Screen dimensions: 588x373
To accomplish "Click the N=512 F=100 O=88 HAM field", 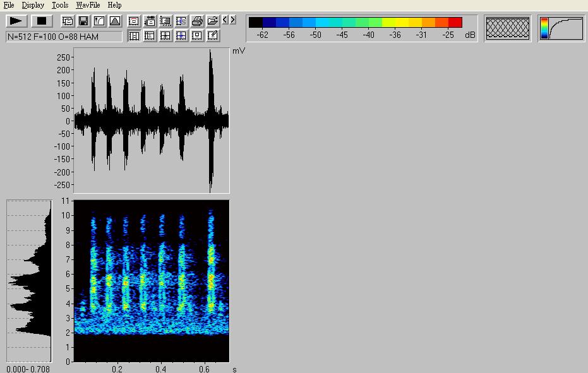I will point(64,37).
